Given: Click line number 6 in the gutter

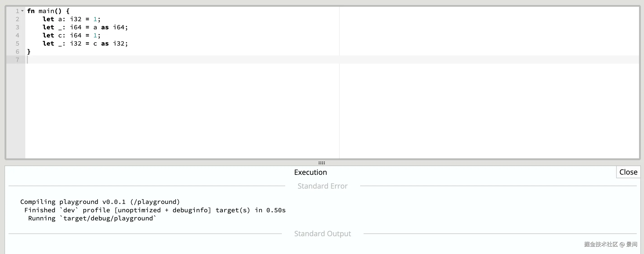Looking at the screenshot, I should (x=17, y=52).
